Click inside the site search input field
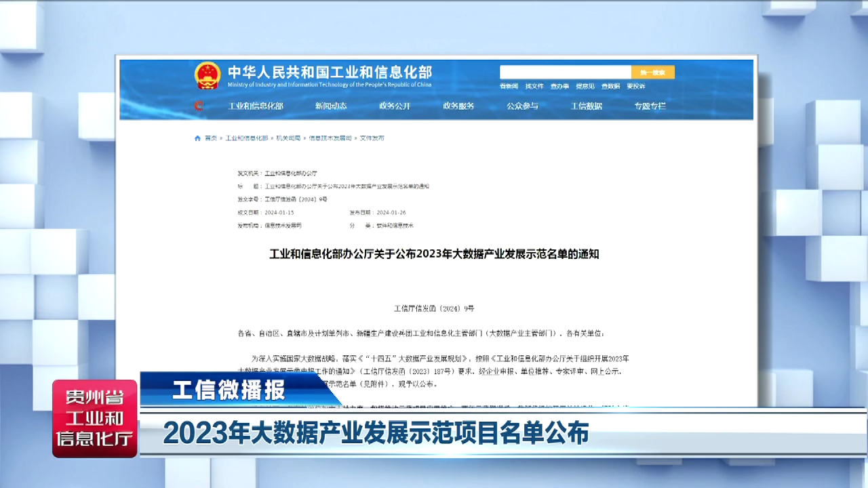 (565, 73)
